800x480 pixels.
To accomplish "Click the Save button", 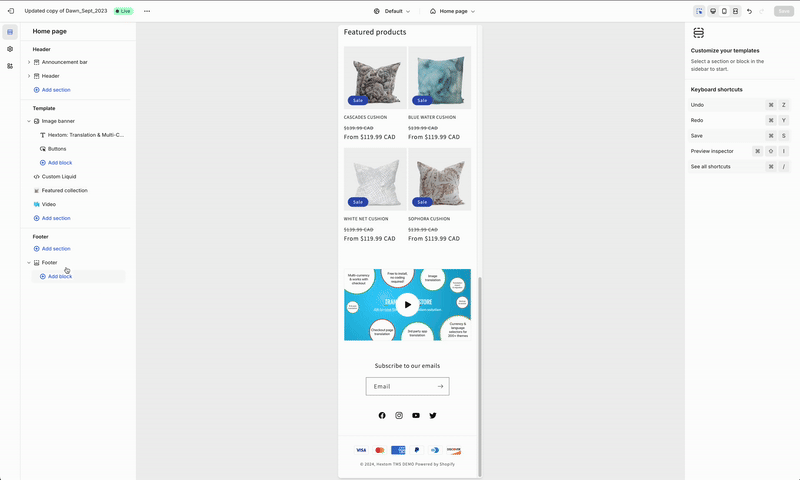I will [x=784, y=11].
